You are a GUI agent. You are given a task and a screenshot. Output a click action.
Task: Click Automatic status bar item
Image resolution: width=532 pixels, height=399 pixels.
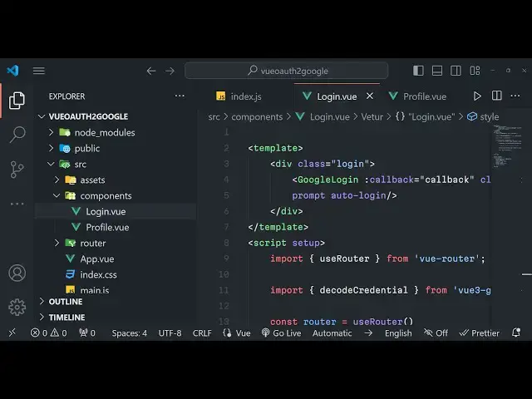point(332,333)
